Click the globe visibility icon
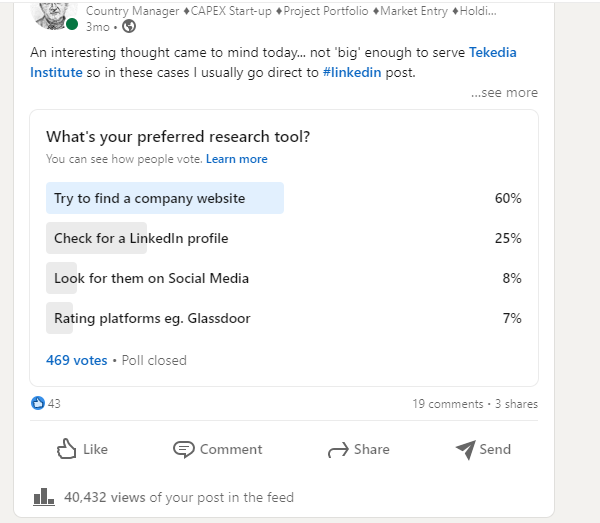This screenshot has width=600, height=523. (x=128, y=26)
